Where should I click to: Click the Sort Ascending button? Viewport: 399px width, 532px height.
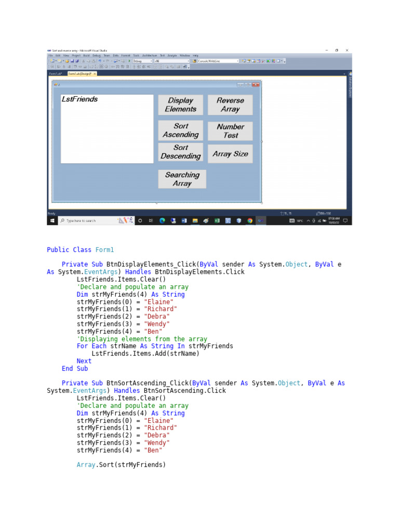180,130
